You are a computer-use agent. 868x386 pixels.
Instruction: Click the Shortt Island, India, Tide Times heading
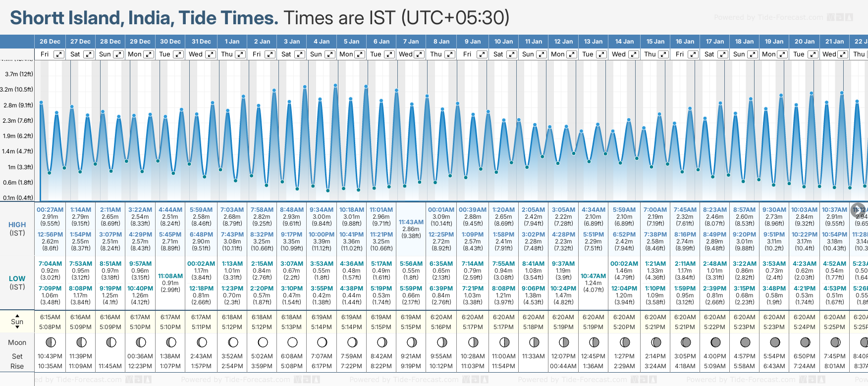144,18
